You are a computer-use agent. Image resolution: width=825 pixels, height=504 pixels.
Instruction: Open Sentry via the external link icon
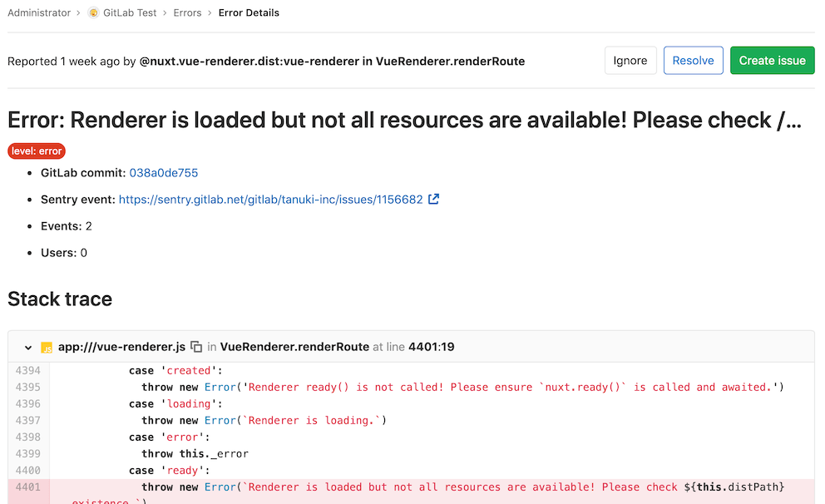433,200
